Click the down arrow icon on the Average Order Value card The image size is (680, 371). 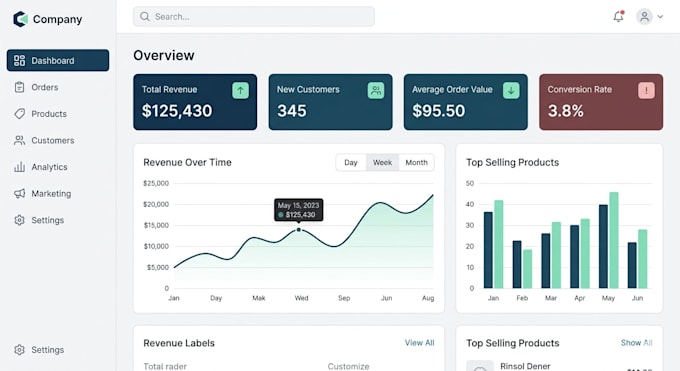[511, 90]
